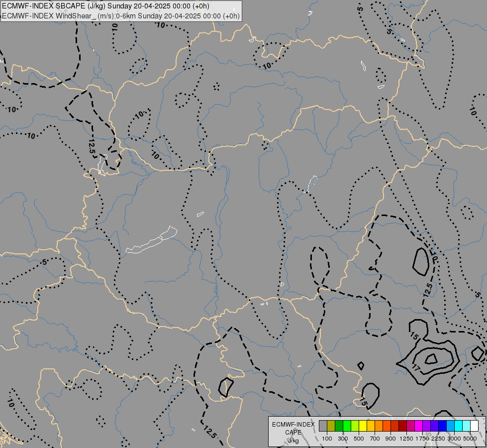Select the pale cyan legend swatch
487x448 pixels.
pyautogui.click(x=466, y=426)
